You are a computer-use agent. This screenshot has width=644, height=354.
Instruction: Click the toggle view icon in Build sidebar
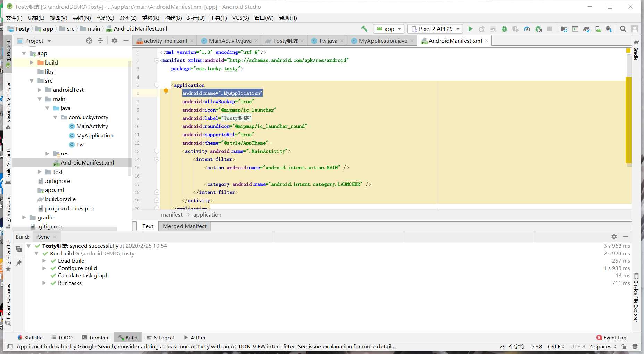pyautogui.click(x=19, y=249)
